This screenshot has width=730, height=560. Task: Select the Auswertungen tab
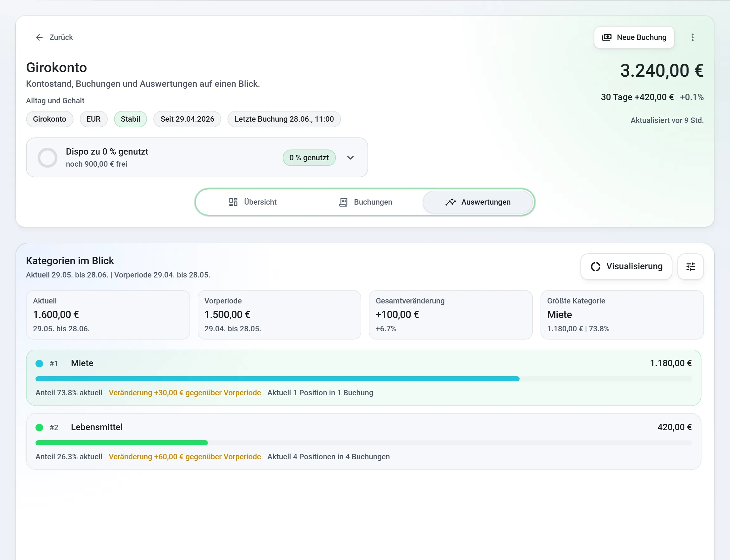click(x=477, y=202)
